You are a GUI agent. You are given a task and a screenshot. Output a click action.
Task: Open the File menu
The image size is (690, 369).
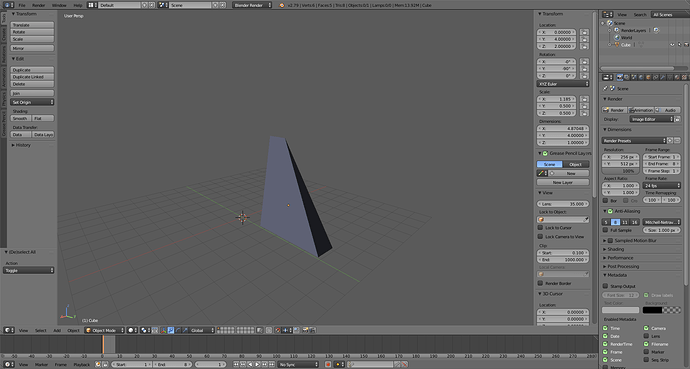click(22, 5)
